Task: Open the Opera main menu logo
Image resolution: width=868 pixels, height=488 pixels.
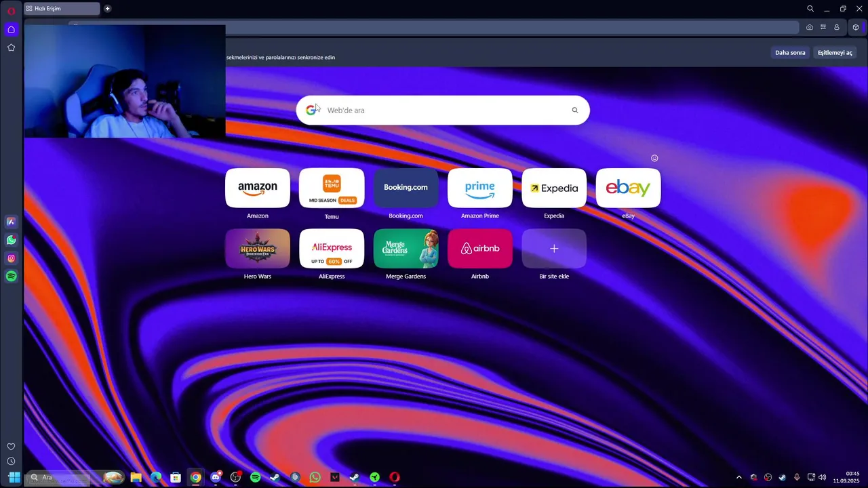Action: coord(11,10)
